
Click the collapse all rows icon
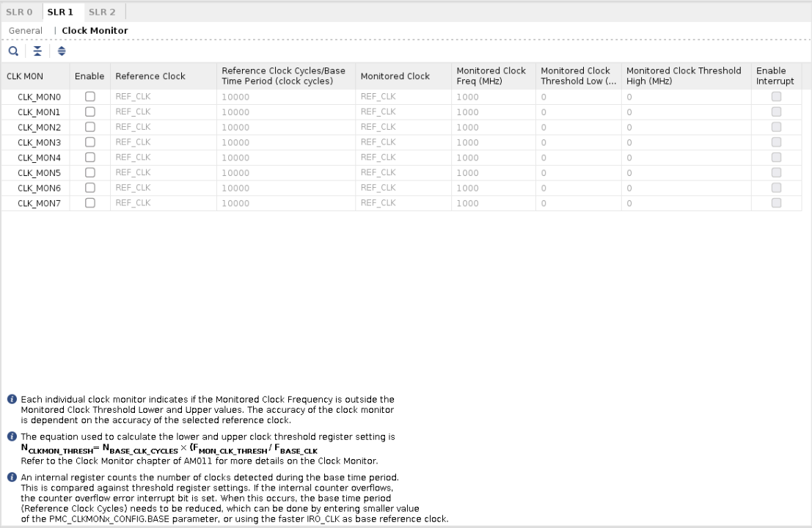[x=37, y=51]
